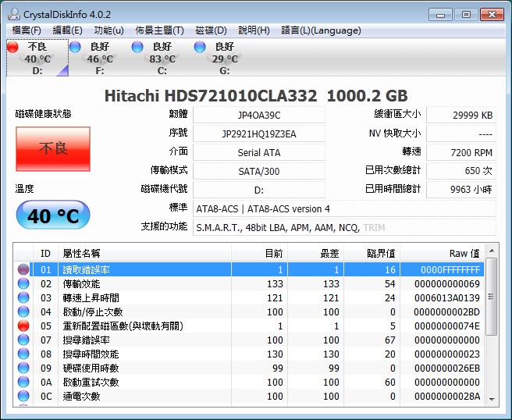Click the blue status orb of attribute 04

[x=23, y=311]
